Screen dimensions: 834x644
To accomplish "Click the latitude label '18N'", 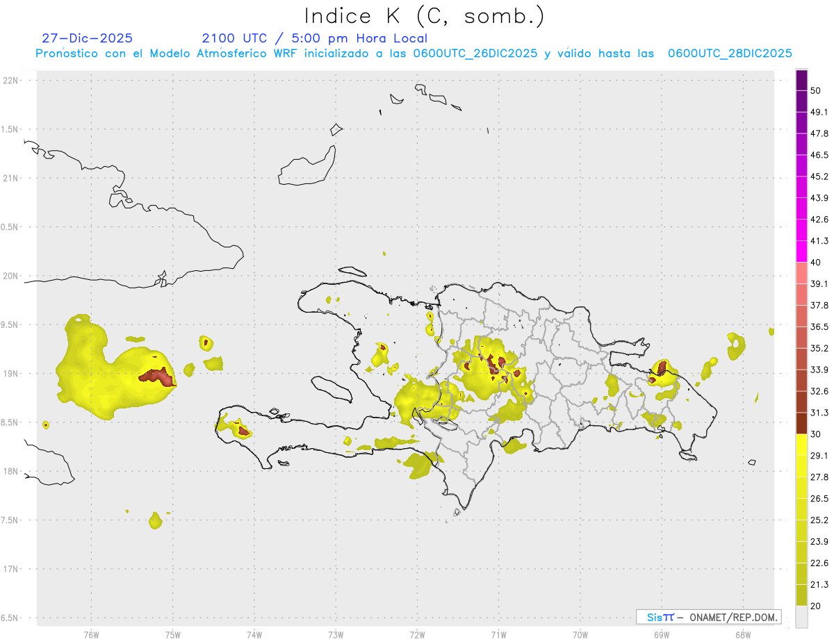I will 11,471.
